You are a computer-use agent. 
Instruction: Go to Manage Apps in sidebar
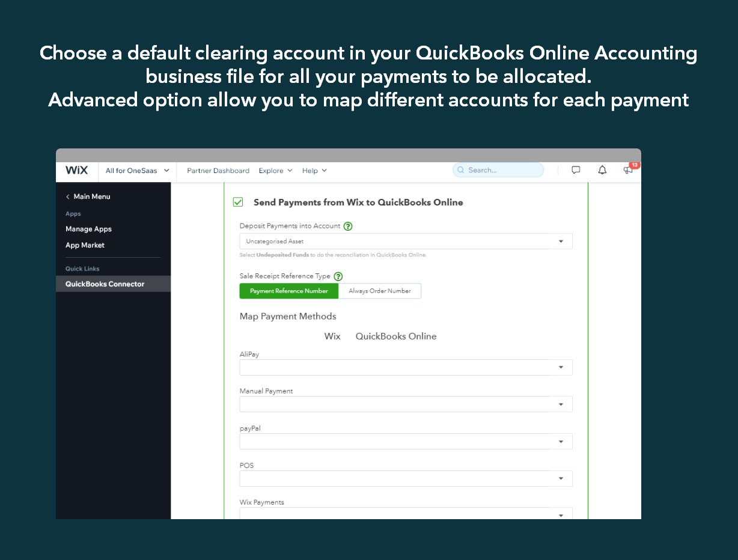88,229
